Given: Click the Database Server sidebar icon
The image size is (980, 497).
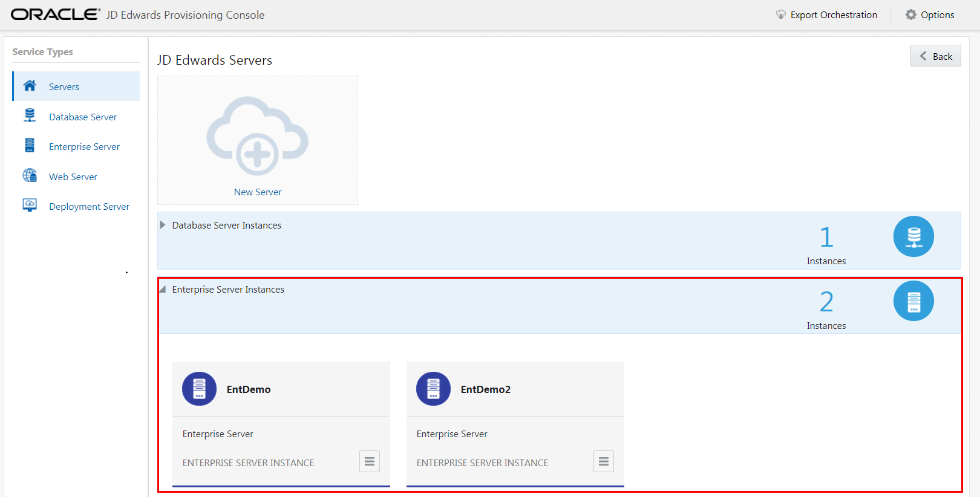Looking at the screenshot, I should (30, 115).
